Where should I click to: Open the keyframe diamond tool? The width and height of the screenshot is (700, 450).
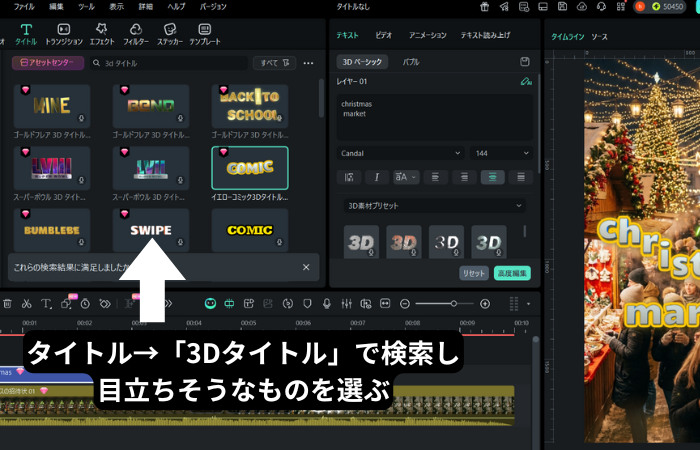[x=104, y=304]
